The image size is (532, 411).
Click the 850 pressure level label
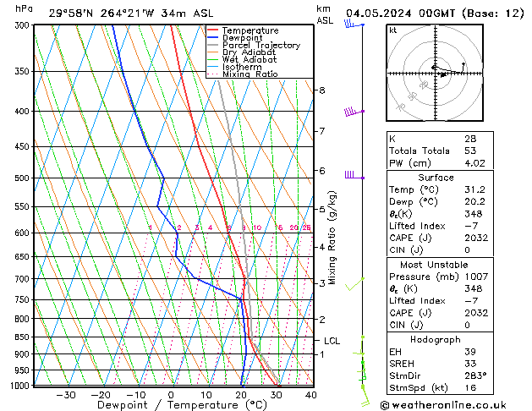[x=24, y=337]
